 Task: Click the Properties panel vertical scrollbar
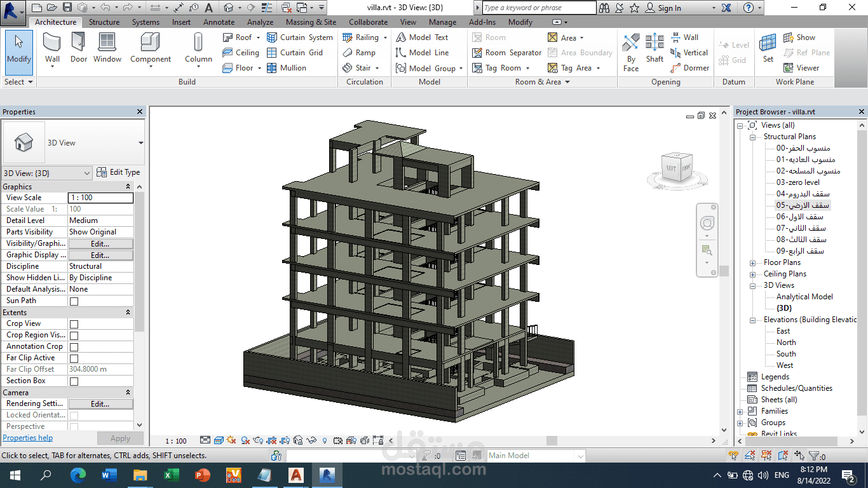point(140,261)
